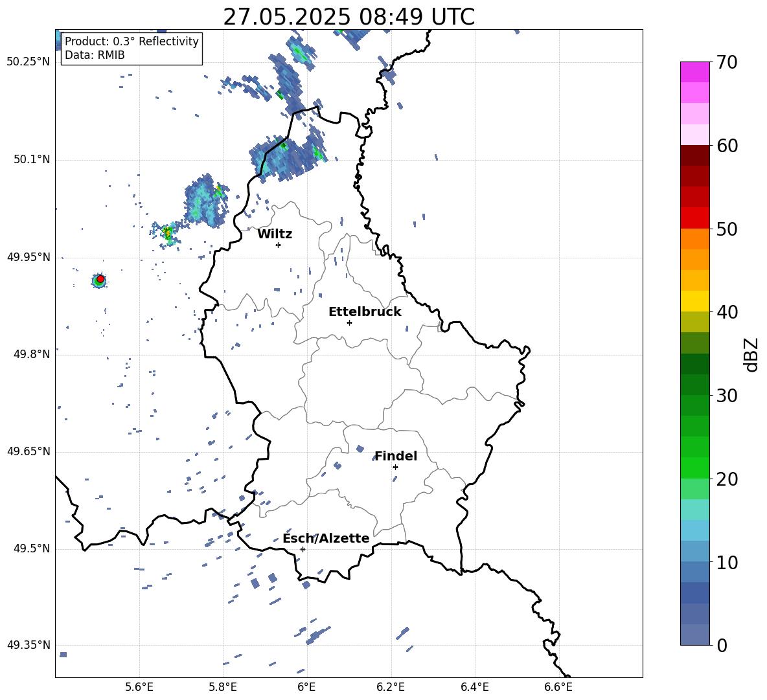Image resolution: width=767 pixels, height=700 pixels.
Task: Click the 49.95°N latitude label
Action: (29, 257)
